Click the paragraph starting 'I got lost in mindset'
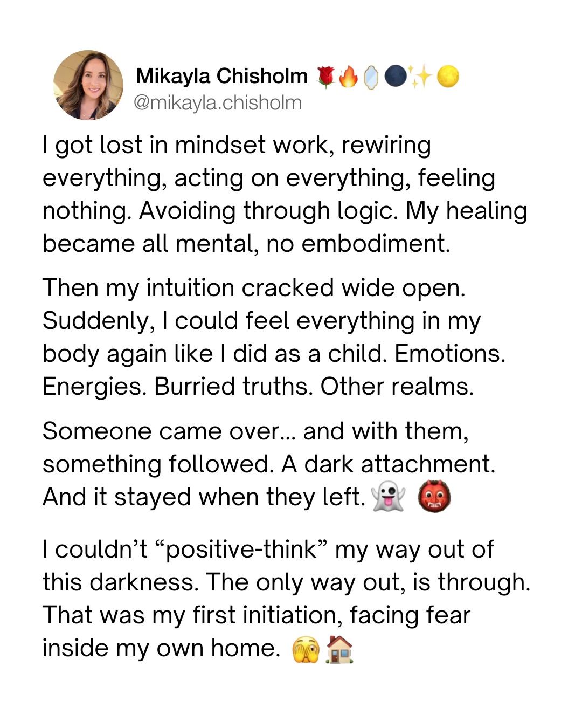 coord(285,194)
